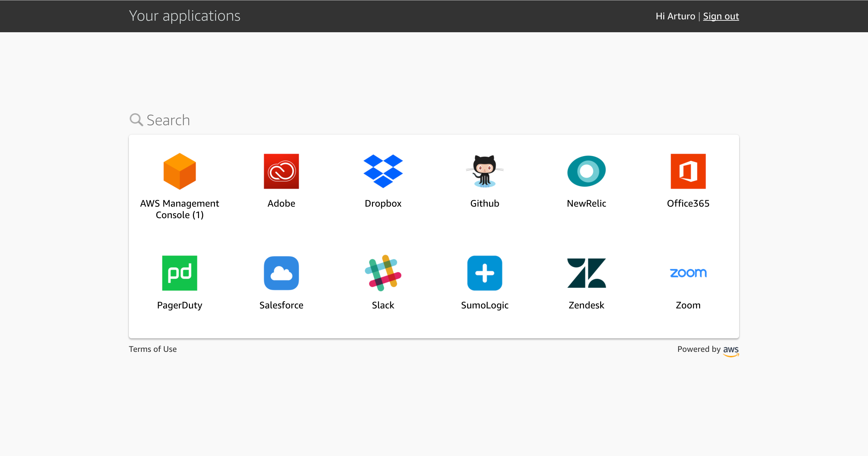The image size is (868, 456).
Task: Open the AWS Management Console app icon
Action: coord(180,171)
